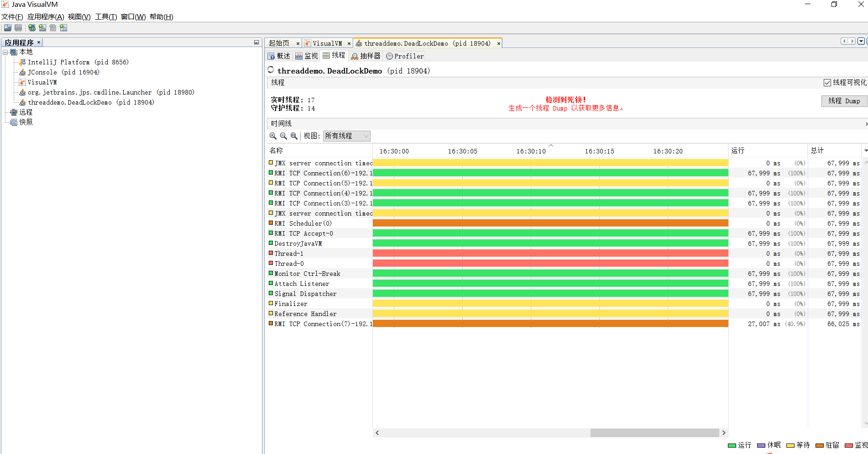Close the VisualVM editor tab

349,44
